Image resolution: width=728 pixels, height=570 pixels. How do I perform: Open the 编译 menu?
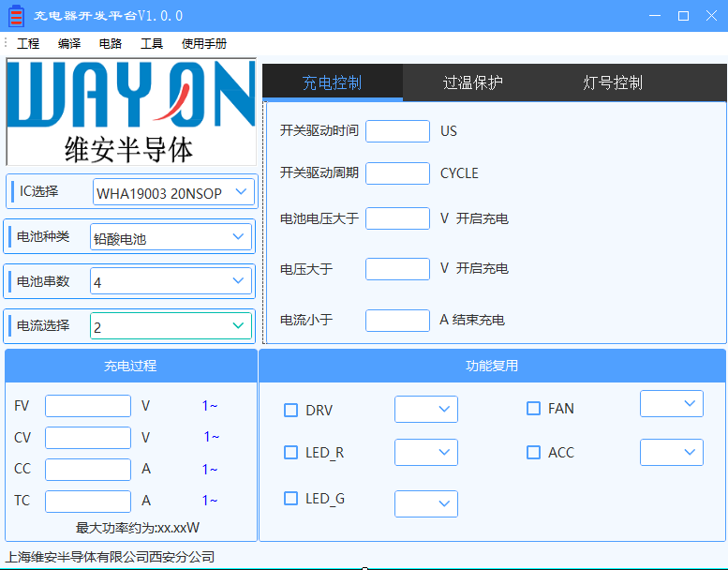click(x=69, y=44)
